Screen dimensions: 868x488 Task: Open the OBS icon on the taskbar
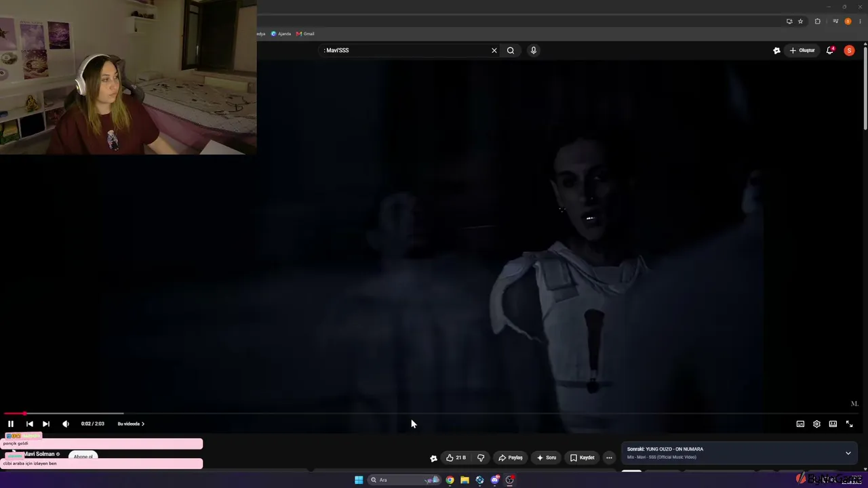coord(510,480)
